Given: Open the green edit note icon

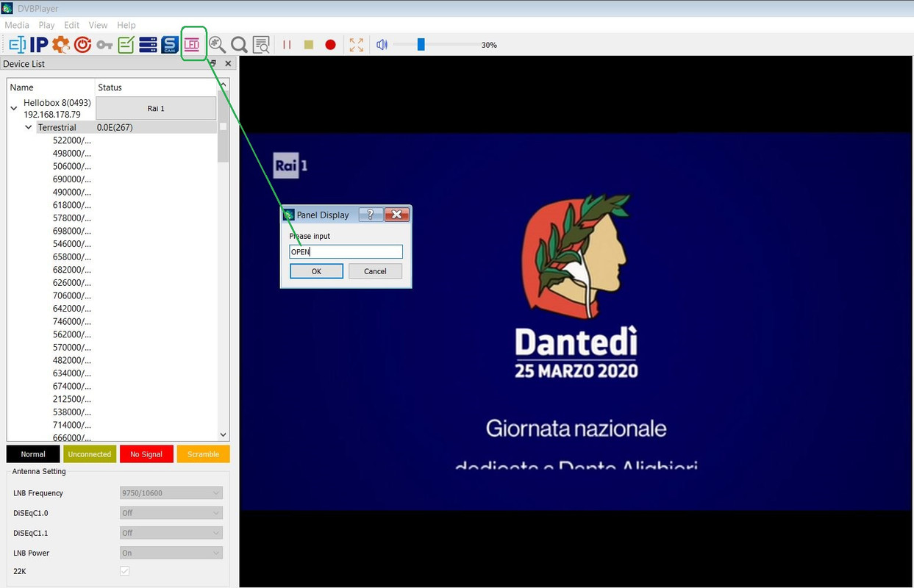Looking at the screenshot, I should click(x=126, y=45).
